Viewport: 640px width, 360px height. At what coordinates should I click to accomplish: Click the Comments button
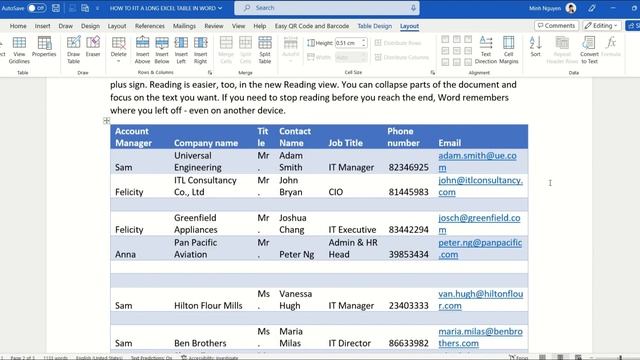pyautogui.click(x=556, y=25)
